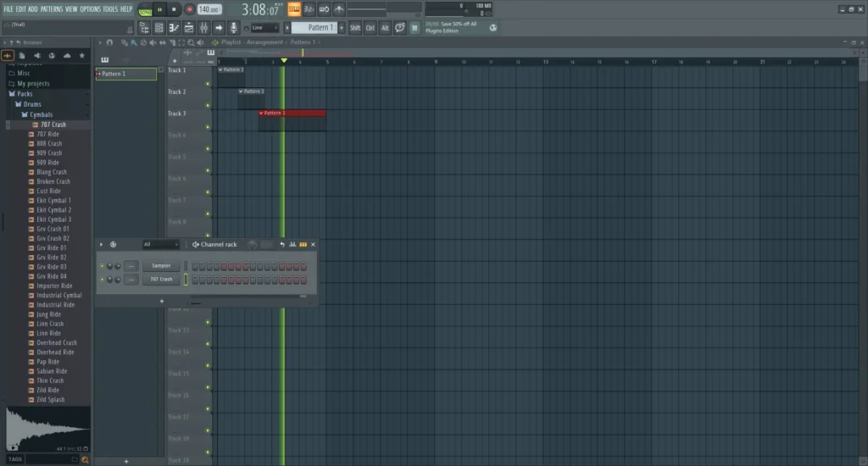Open the Line snap dropdown
The width and height of the screenshot is (868, 466).
coord(264,28)
